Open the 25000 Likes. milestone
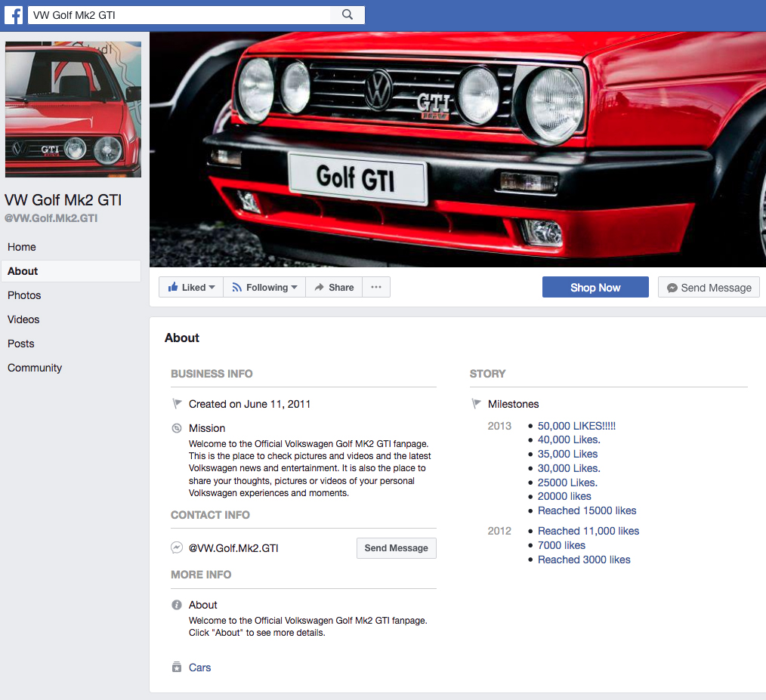766x700 pixels. (x=567, y=483)
